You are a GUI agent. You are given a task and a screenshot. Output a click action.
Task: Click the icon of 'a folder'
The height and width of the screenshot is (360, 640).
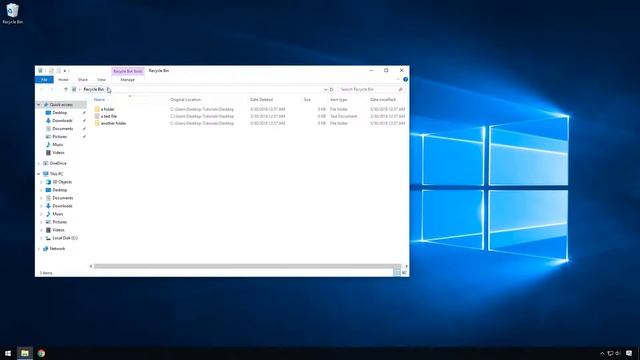(x=97, y=109)
